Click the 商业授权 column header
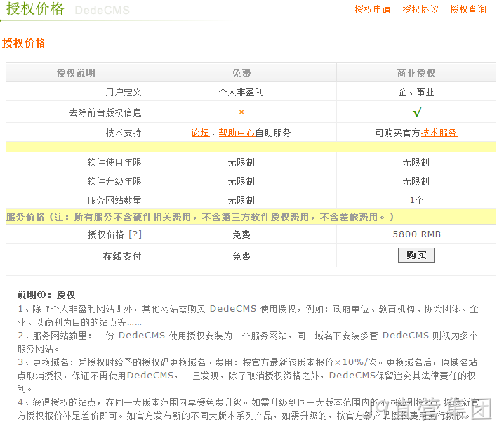Image resolution: width=504 pixels, height=431 pixels. (x=416, y=73)
